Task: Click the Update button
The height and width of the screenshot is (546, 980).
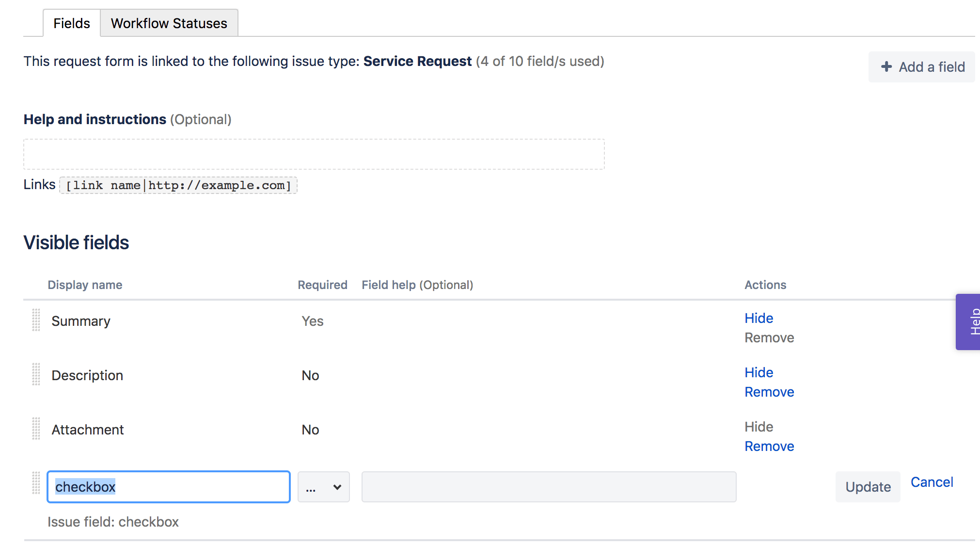Action: coord(868,487)
